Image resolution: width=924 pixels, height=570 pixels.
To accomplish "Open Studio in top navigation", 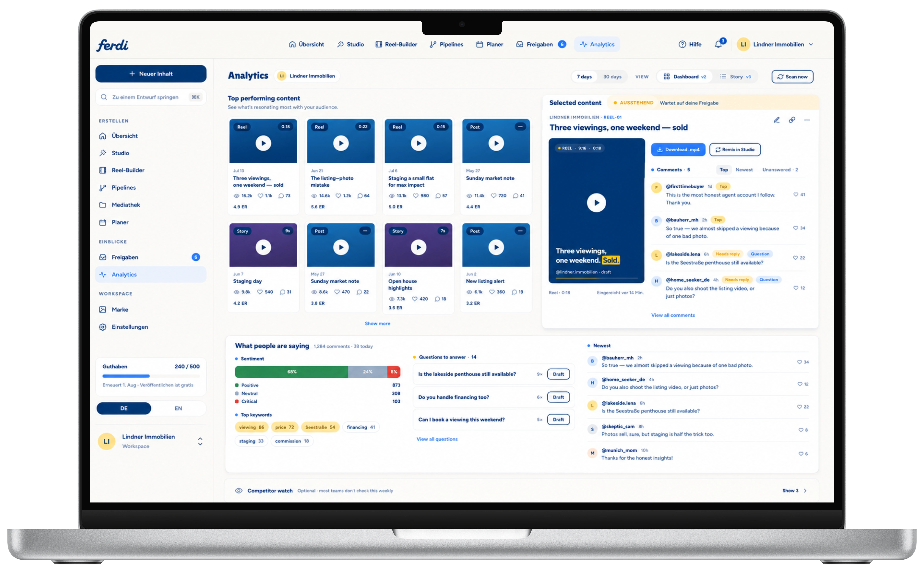I will pyautogui.click(x=350, y=44).
